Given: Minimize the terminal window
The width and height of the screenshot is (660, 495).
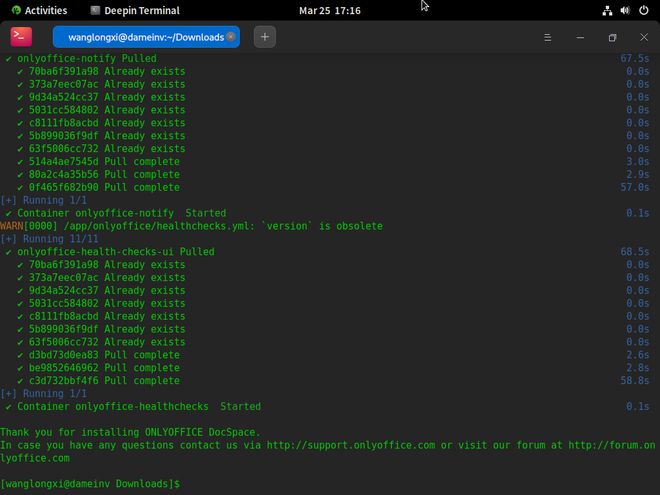Looking at the screenshot, I should tap(580, 37).
